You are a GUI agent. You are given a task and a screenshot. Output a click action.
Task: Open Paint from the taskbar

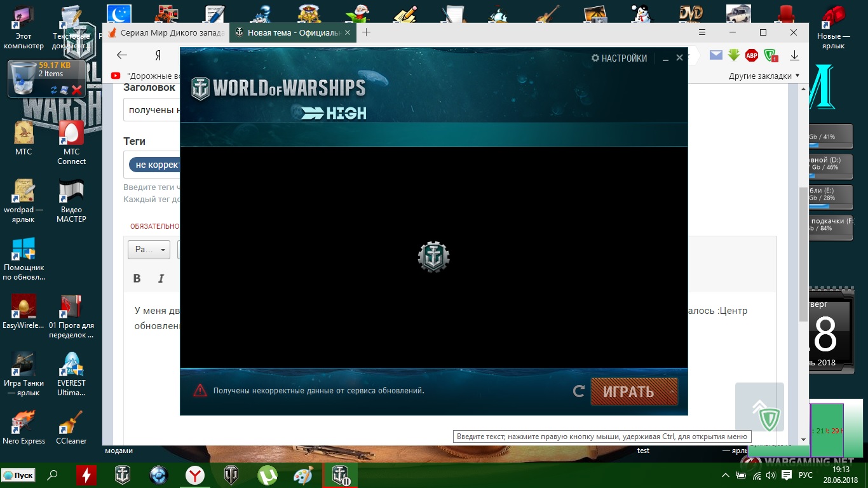[304, 475]
